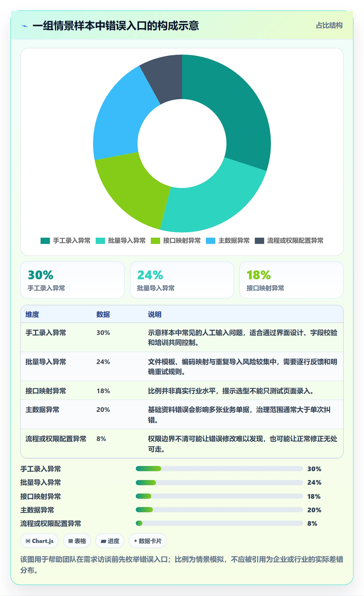The height and width of the screenshot is (596, 364).
Task: Select the 进度 tag chip
Action: 110,541
